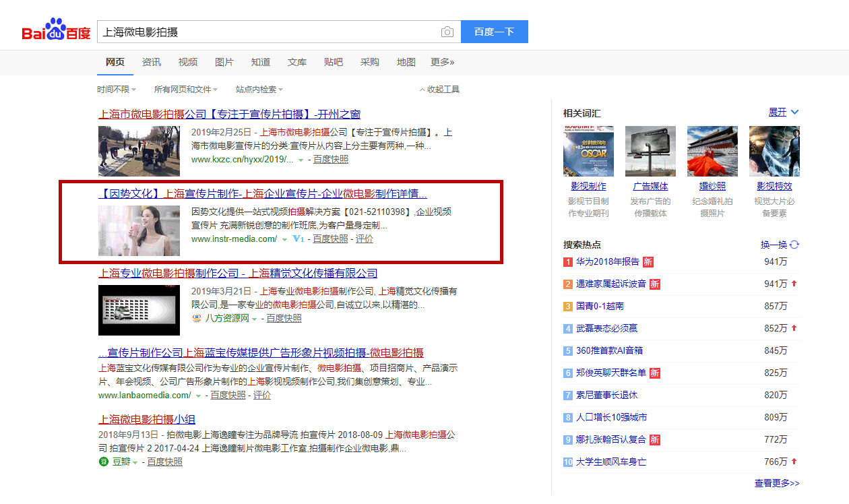Switch to the 知道 tab
This screenshot has width=849, height=504.
pyautogui.click(x=261, y=62)
